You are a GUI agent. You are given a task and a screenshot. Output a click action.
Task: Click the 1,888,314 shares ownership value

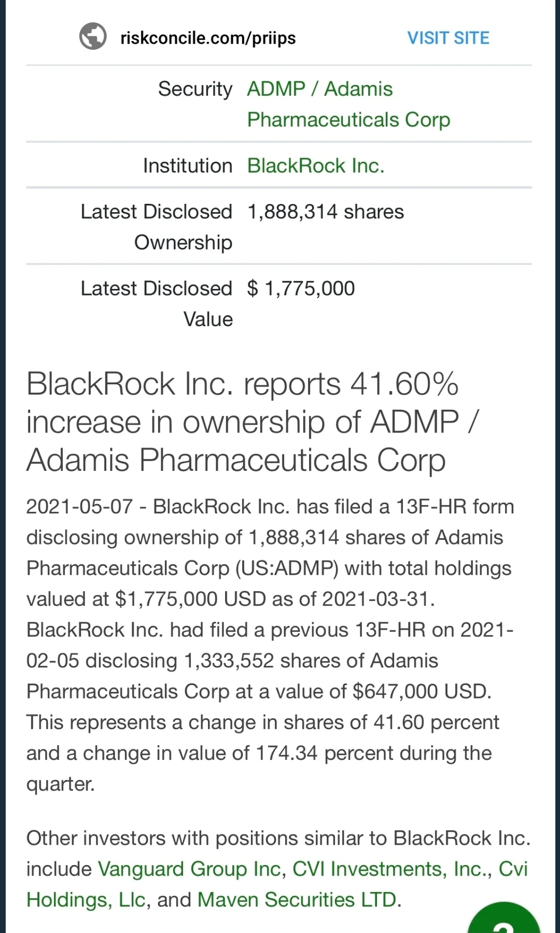point(325,212)
